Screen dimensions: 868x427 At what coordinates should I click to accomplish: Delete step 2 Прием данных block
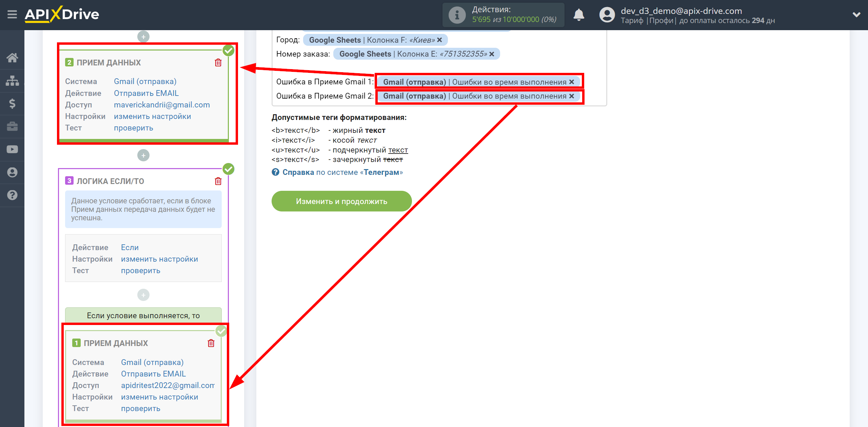tap(218, 63)
